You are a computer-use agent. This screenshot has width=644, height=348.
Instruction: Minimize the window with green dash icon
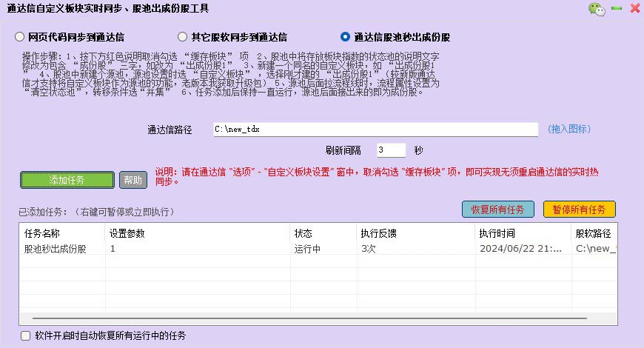click(617, 9)
